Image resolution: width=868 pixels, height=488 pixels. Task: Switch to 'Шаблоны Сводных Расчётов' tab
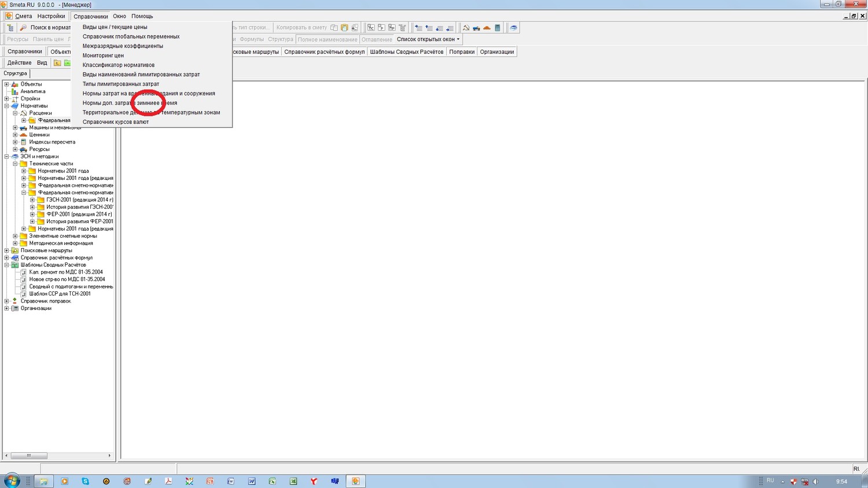pyautogui.click(x=407, y=52)
